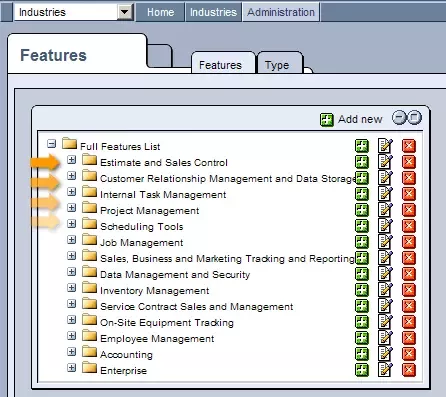The height and width of the screenshot is (397, 446).
Task: Delete the Inventory Management feature
Action: coord(409,290)
